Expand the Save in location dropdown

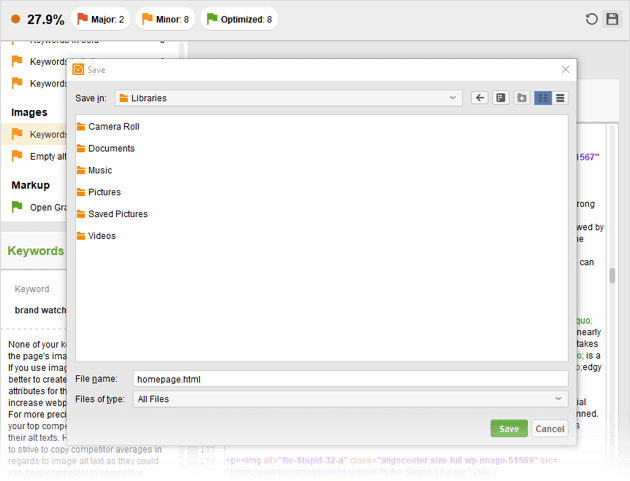click(x=453, y=98)
